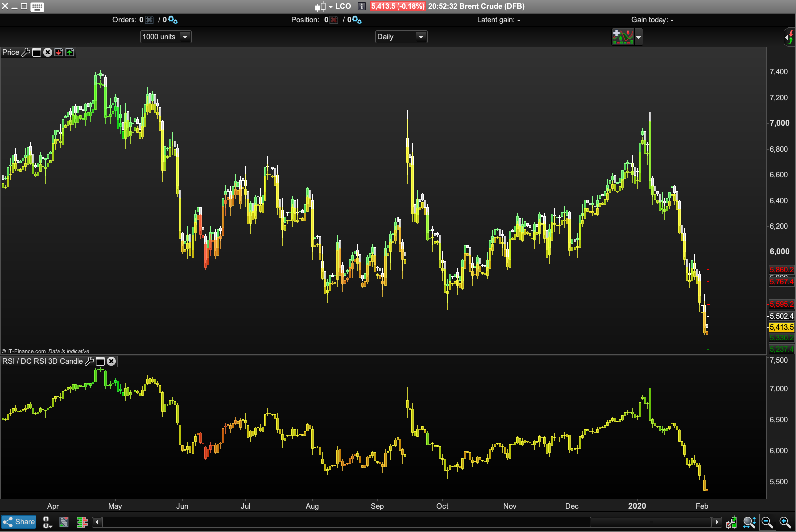Move the Price panel up with green arrow
Image resolution: width=796 pixels, height=532 pixels.
pos(70,52)
